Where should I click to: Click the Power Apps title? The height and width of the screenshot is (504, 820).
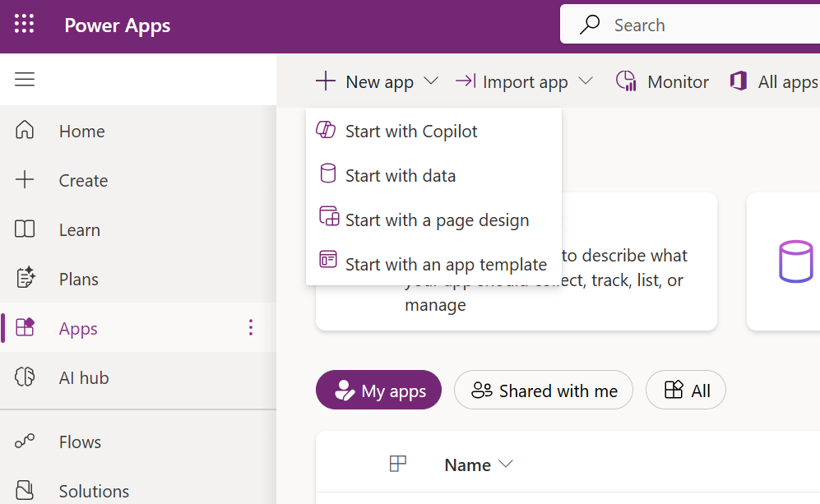pyautogui.click(x=117, y=25)
